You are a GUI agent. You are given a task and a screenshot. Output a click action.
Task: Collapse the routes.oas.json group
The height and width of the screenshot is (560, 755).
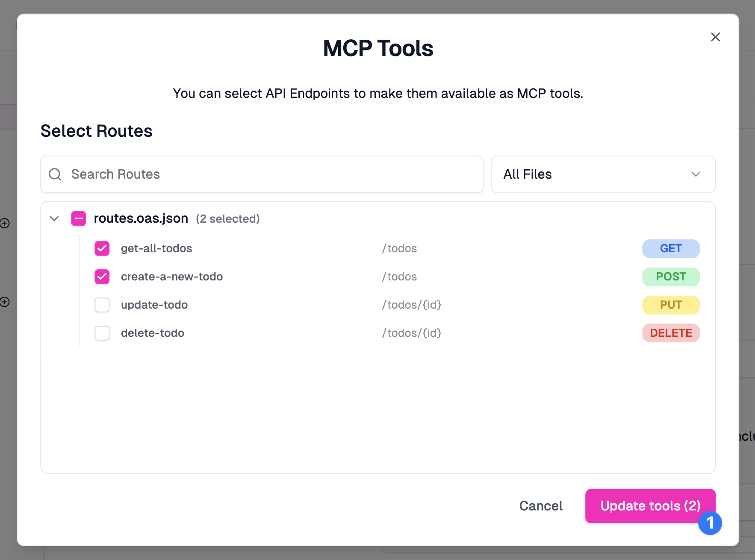(54, 219)
